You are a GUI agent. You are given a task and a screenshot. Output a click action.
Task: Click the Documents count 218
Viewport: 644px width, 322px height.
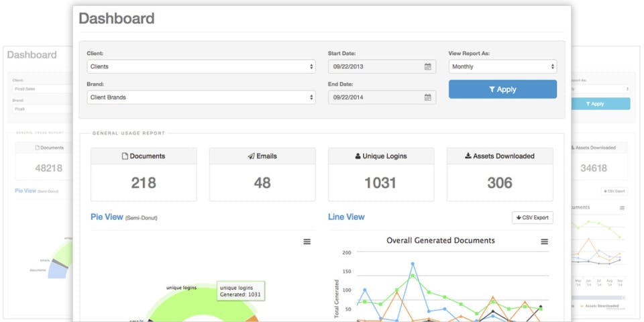144,183
